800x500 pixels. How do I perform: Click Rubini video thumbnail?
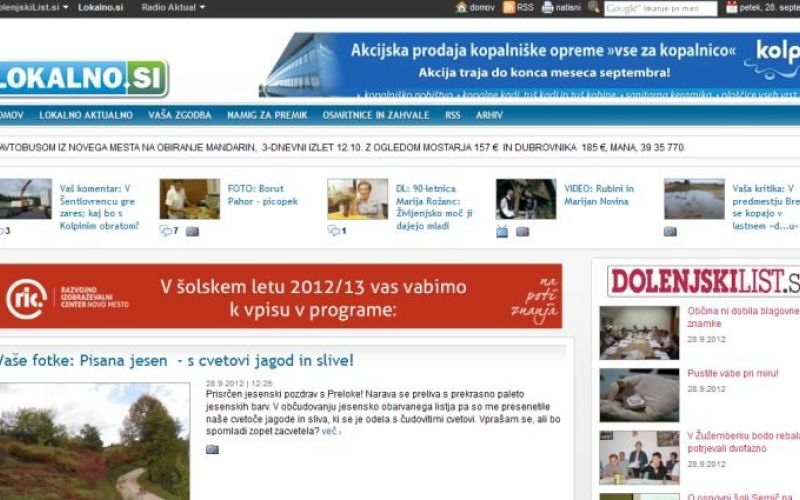[526, 199]
